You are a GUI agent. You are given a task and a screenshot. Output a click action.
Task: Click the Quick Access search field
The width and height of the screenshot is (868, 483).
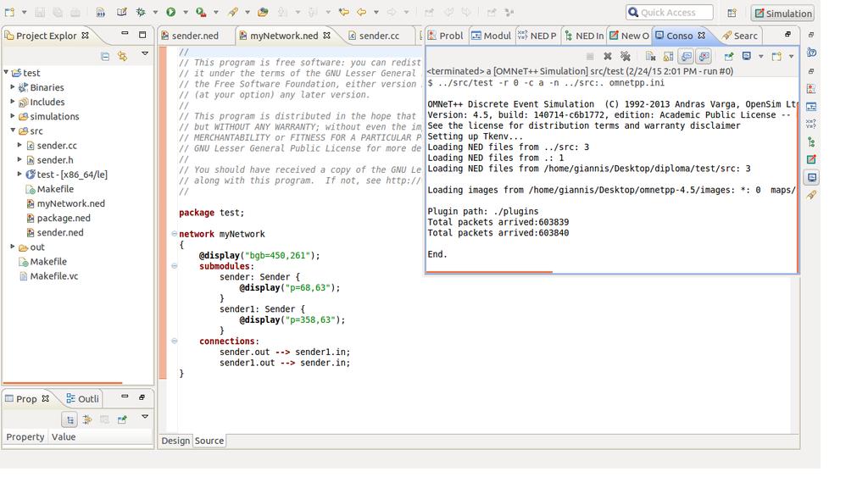click(670, 12)
